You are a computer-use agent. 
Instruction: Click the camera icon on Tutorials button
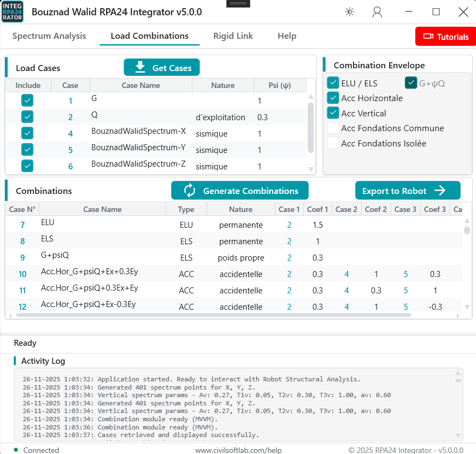pyautogui.click(x=428, y=37)
